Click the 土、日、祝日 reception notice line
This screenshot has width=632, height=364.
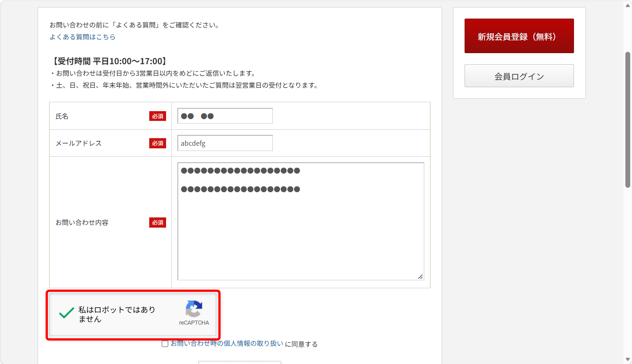click(184, 85)
